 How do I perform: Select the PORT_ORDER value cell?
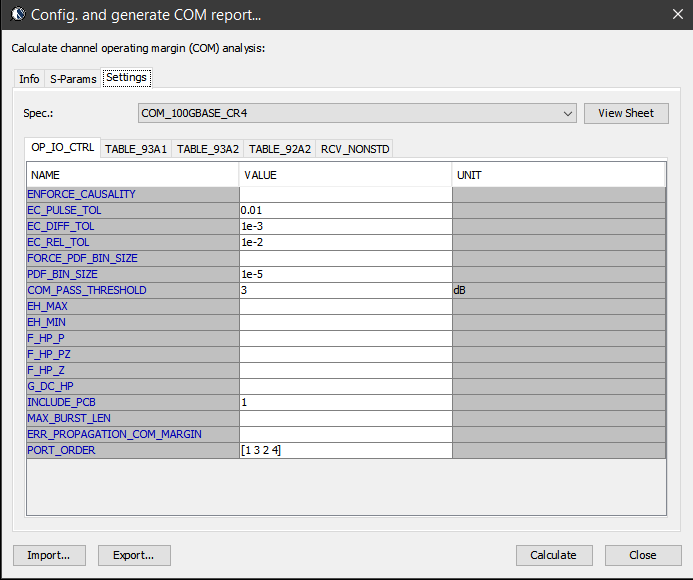pyautogui.click(x=345, y=450)
